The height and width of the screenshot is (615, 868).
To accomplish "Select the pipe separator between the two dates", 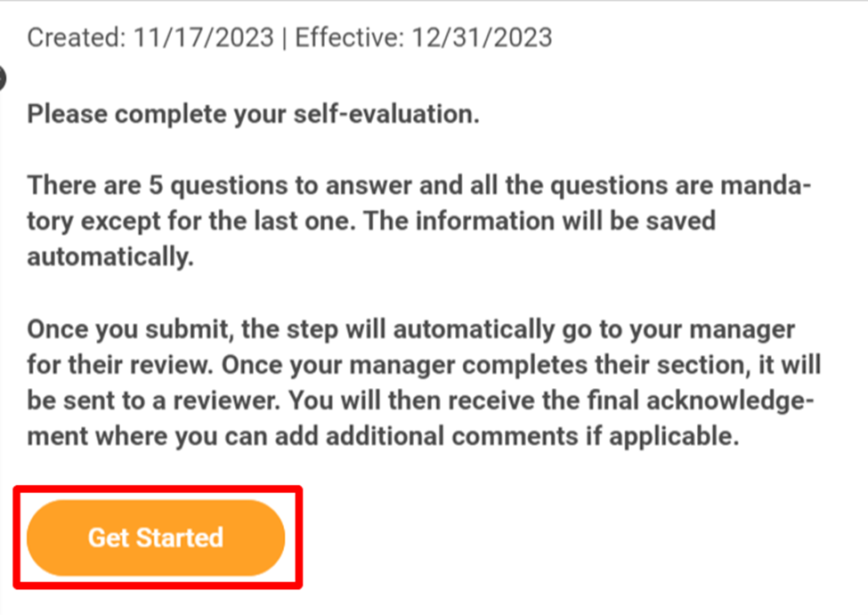I will (x=285, y=38).
